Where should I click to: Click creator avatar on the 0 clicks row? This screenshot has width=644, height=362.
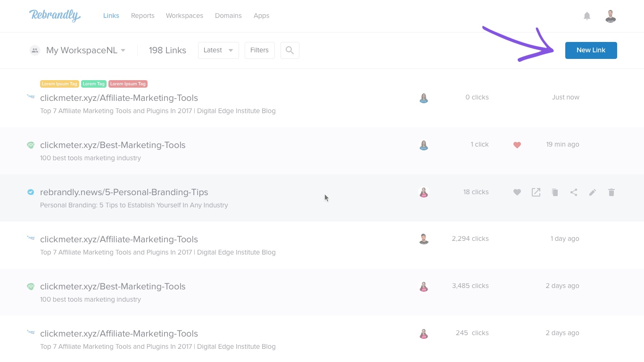[x=424, y=98]
